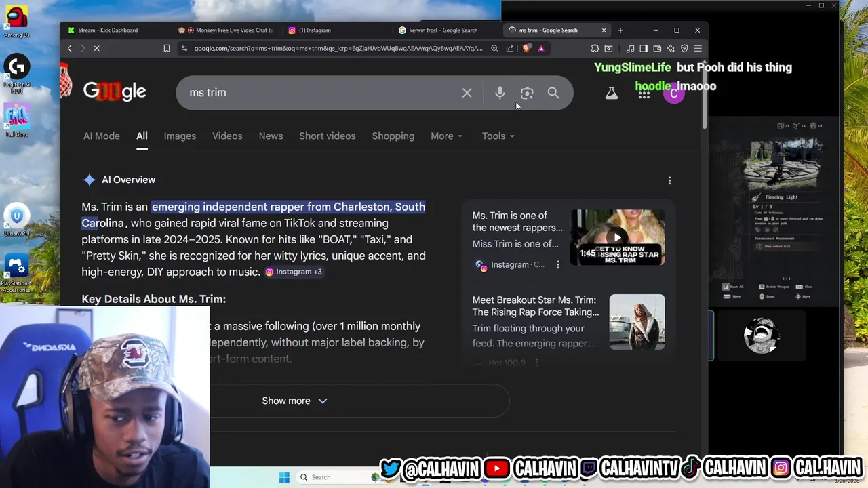Select the Short videos search tab
This screenshot has height=488, width=868.
(328, 136)
